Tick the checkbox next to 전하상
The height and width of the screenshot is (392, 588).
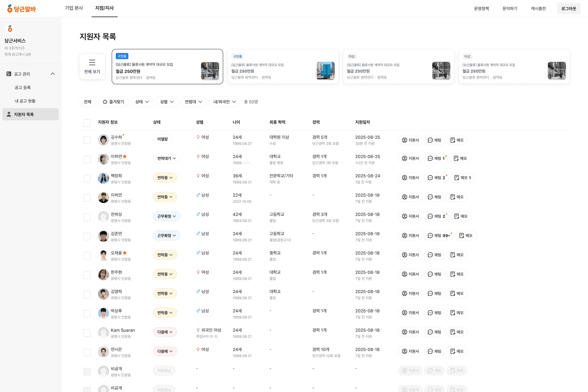point(87,217)
